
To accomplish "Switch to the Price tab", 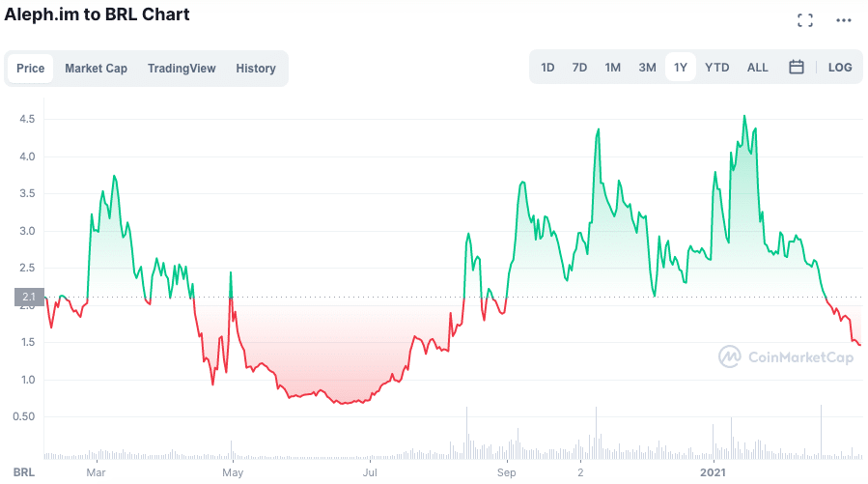I will click(31, 69).
